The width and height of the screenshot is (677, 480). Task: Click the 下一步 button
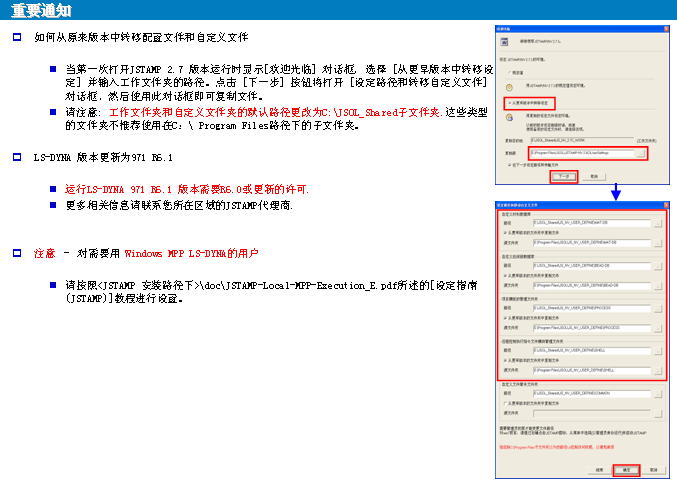[565, 175]
